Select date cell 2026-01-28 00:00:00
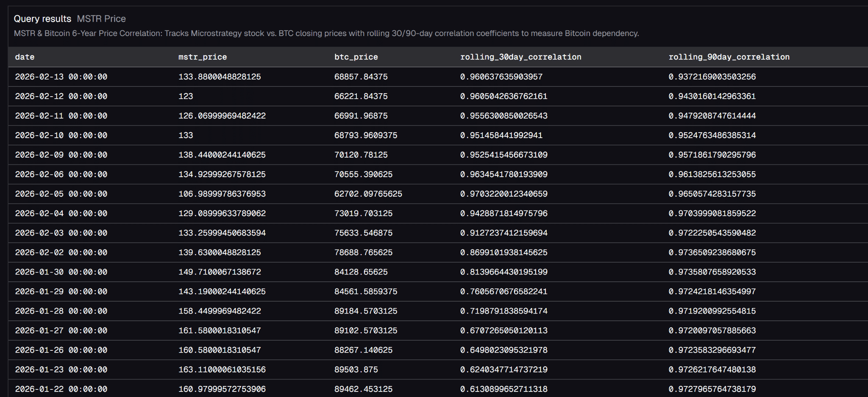The width and height of the screenshot is (868, 397). point(61,311)
